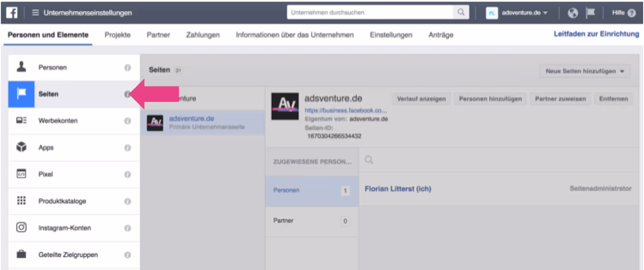Click info icon next to Instagram-Konten

(128, 228)
